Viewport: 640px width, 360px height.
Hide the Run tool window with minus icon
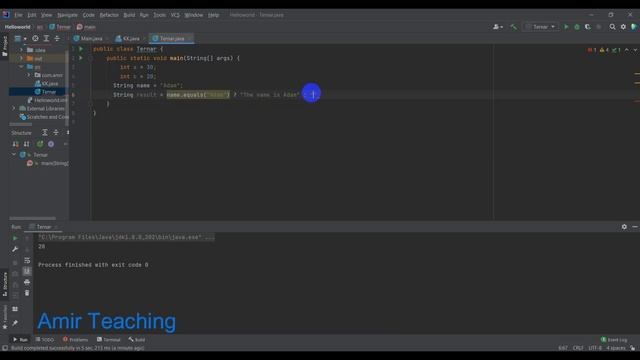(x=635, y=227)
